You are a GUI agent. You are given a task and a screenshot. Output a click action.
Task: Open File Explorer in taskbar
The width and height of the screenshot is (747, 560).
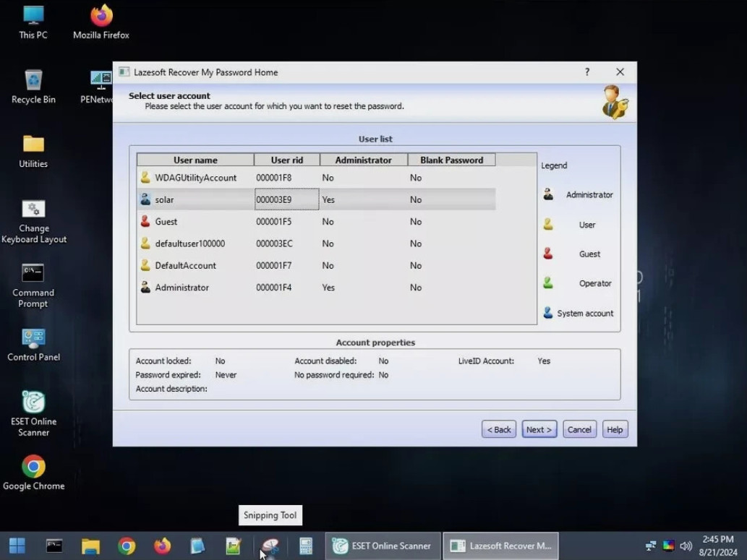pos(90,546)
